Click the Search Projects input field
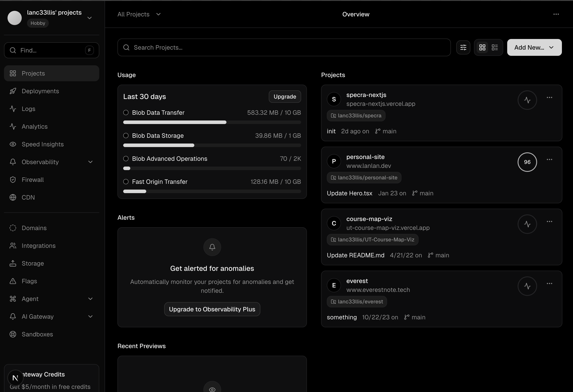 (284, 47)
